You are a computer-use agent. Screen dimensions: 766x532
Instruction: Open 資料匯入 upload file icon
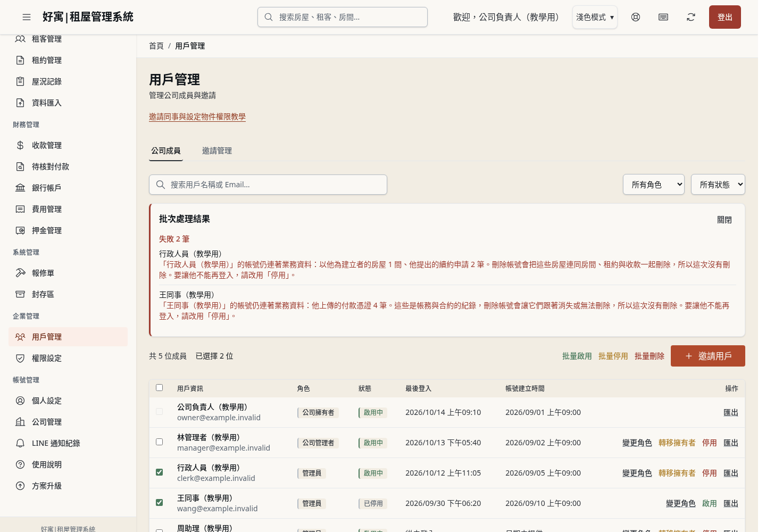20,103
